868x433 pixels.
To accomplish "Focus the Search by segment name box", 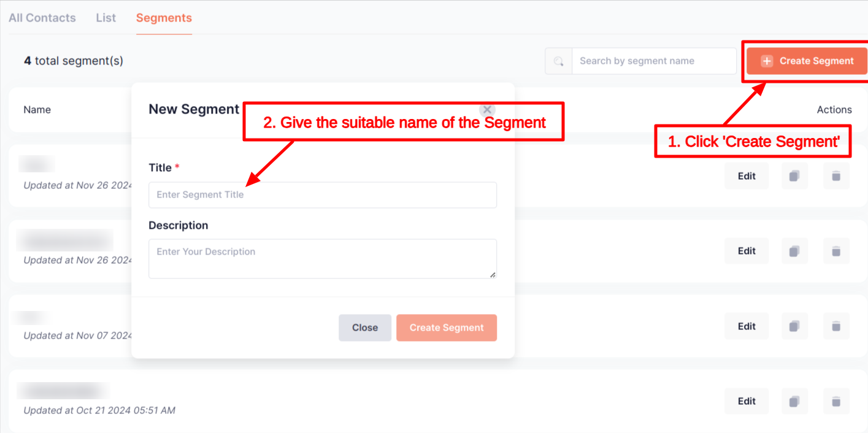I will 653,61.
